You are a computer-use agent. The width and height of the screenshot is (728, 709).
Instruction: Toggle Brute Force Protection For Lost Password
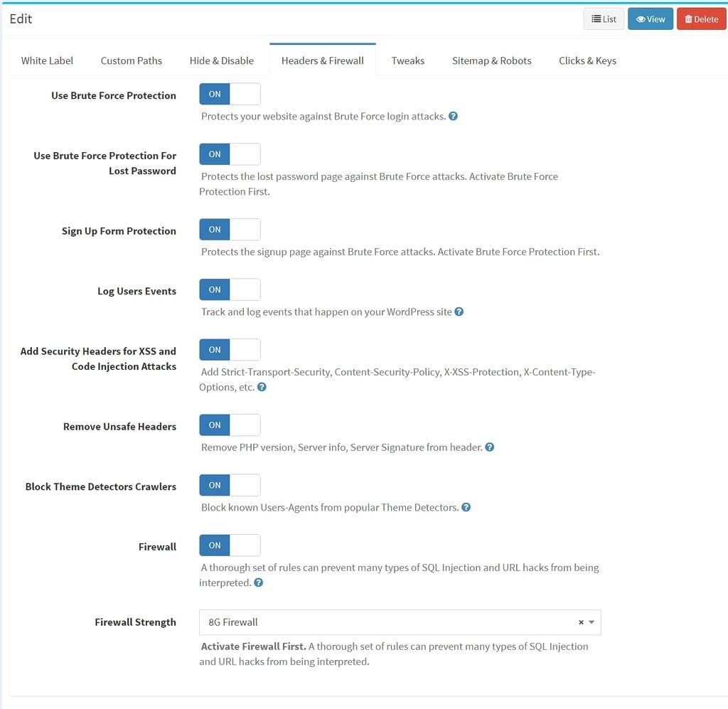coord(230,154)
